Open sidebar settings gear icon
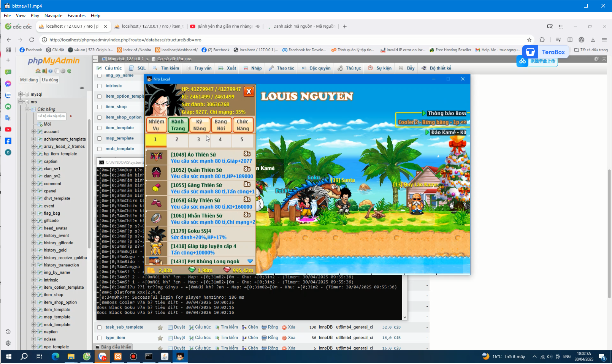This screenshot has width=612, height=364. click(8, 343)
